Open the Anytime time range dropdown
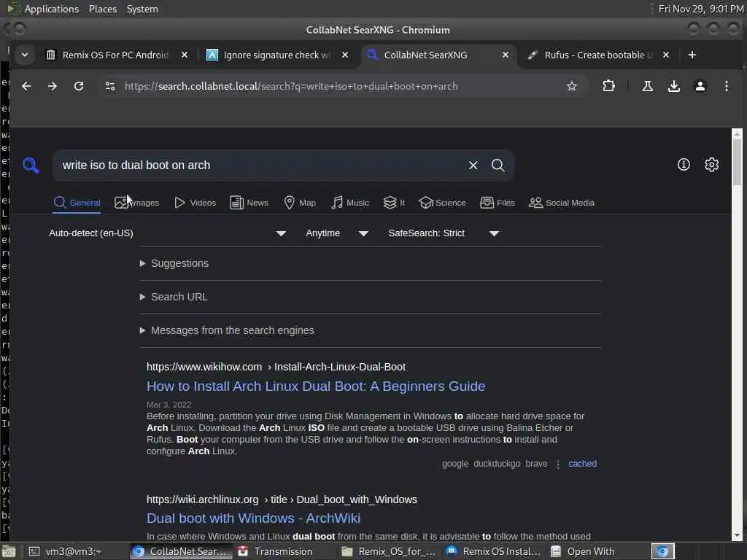The width and height of the screenshot is (747, 560). [337, 233]
